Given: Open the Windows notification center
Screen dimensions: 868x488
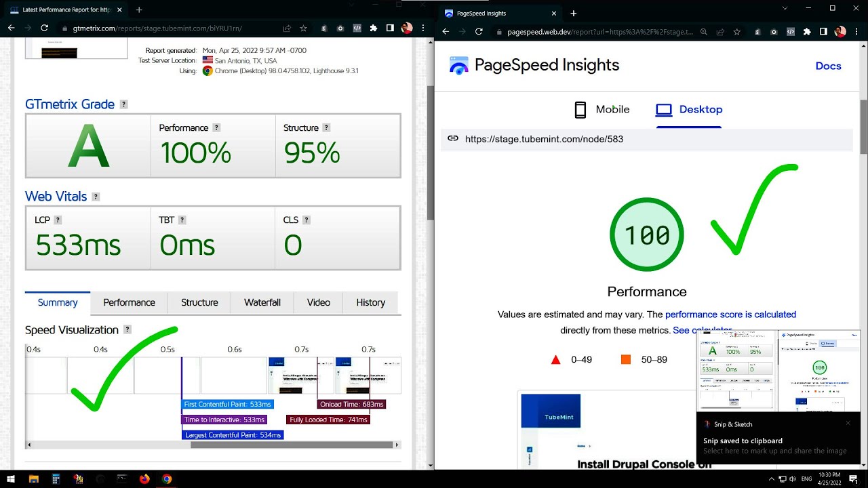Looking at the screenshot, I should pos(854,479).
